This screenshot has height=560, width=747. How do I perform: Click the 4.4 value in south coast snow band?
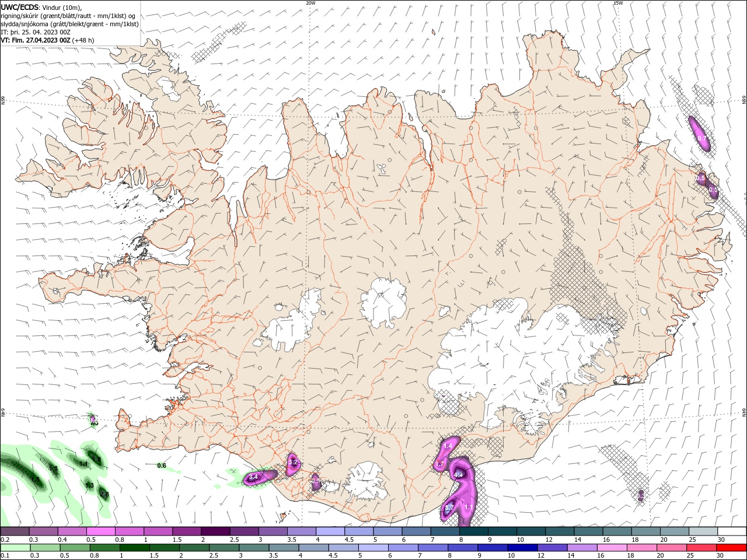coord(458,475)
